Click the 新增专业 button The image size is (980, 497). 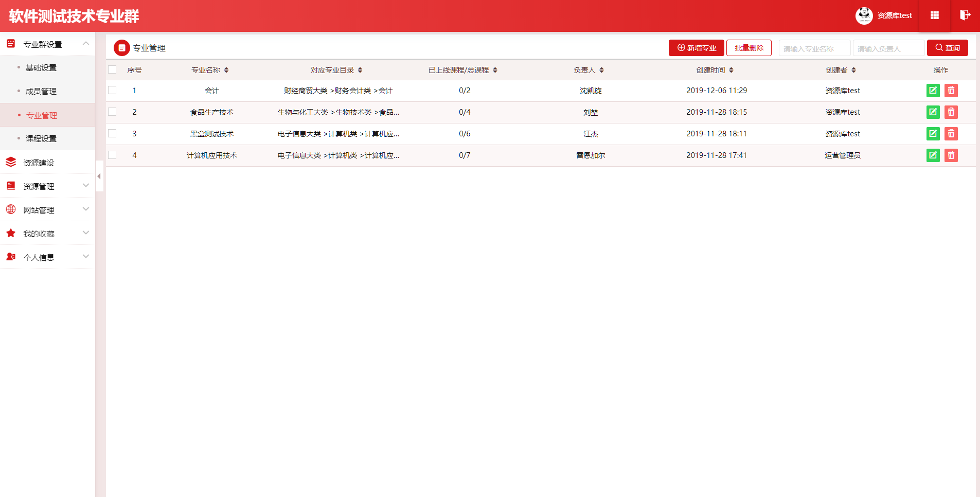[x=697, y=48]
